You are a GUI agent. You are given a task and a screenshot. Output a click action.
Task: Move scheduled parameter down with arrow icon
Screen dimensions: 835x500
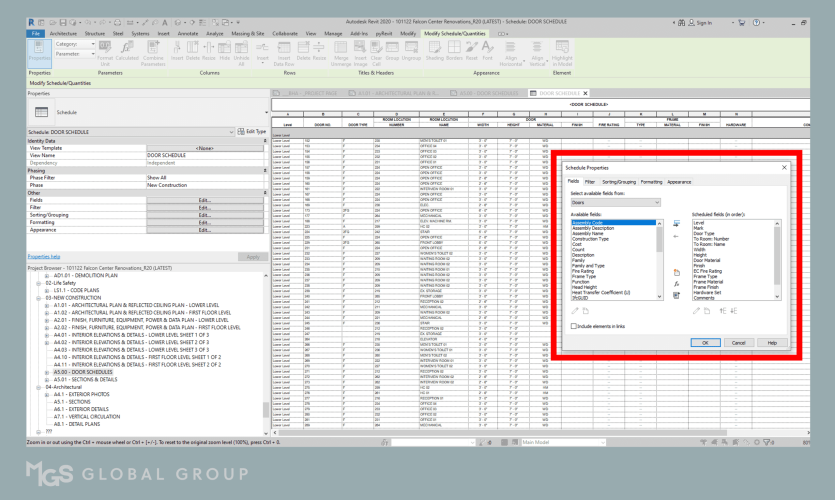tap(733, 311)
